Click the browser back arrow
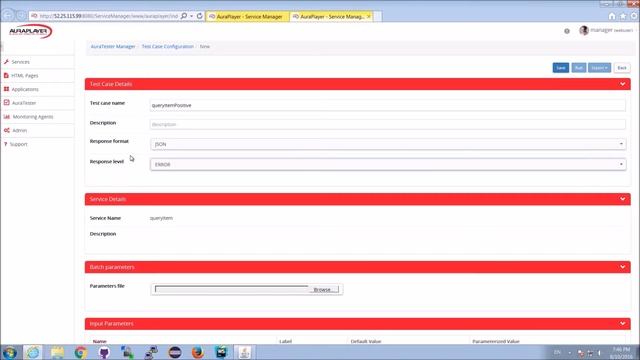Viewport: 640px width, 360px height. click(8, 16)
